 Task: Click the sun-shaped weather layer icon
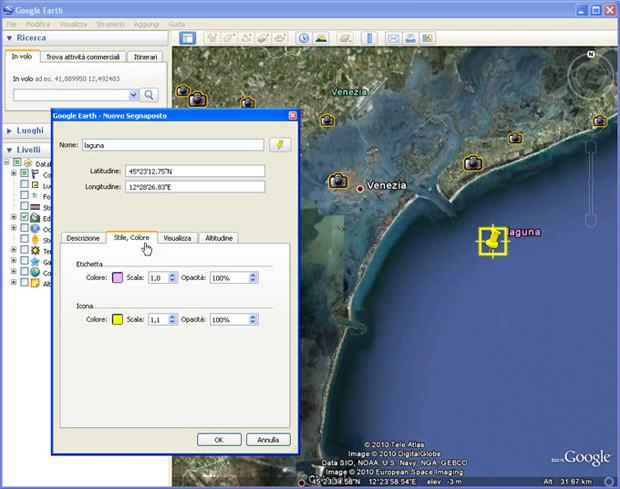[35, 250]
